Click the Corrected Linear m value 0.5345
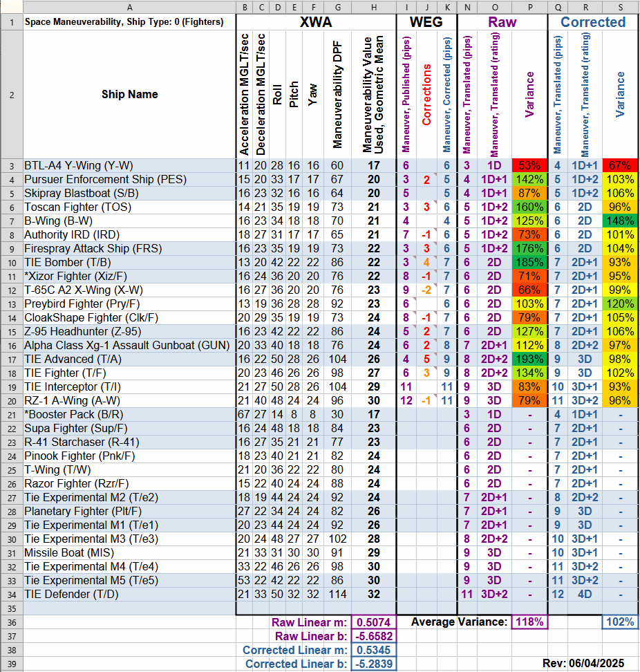Screen dimensions: 640x672 click(x=373, y=650)
